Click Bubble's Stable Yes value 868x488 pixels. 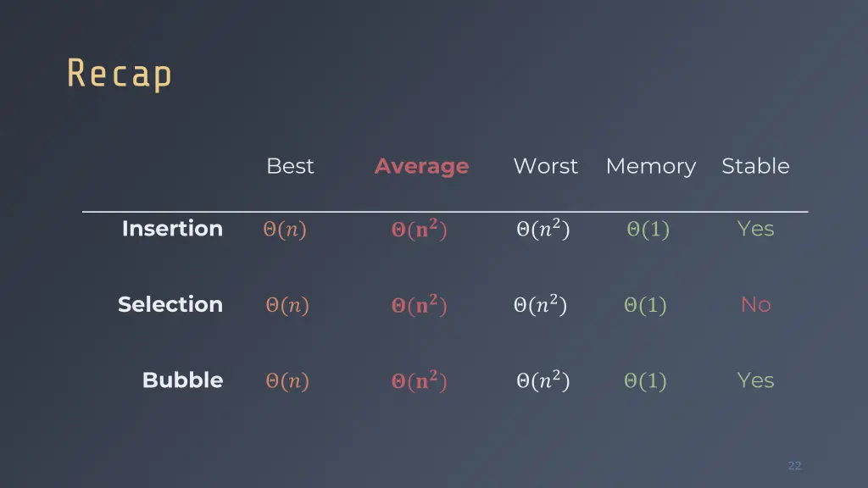click(755, 380)
